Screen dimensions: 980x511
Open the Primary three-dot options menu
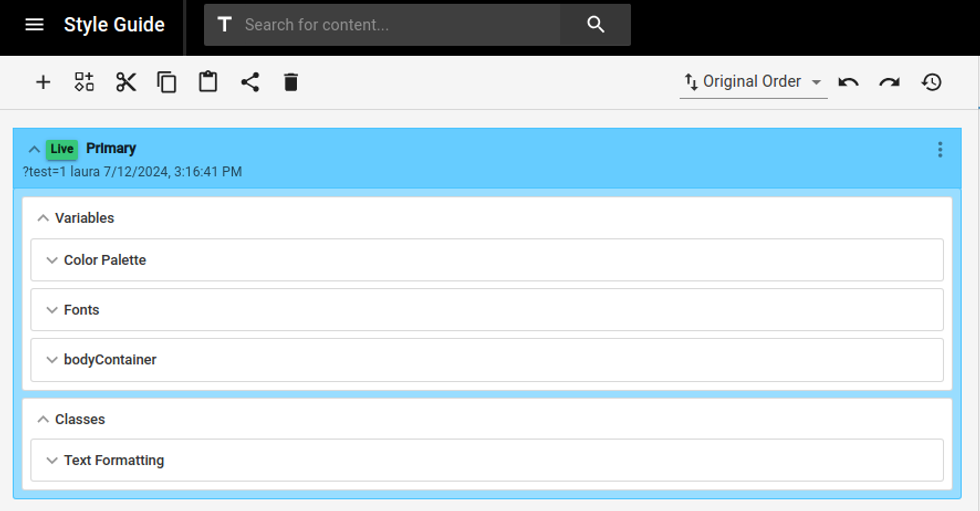[x=940, y=150]
